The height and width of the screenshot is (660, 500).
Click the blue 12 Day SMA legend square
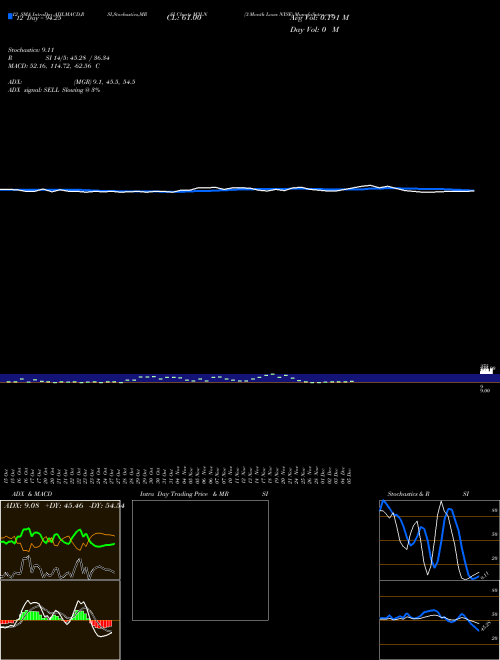(x=11, y=17)
